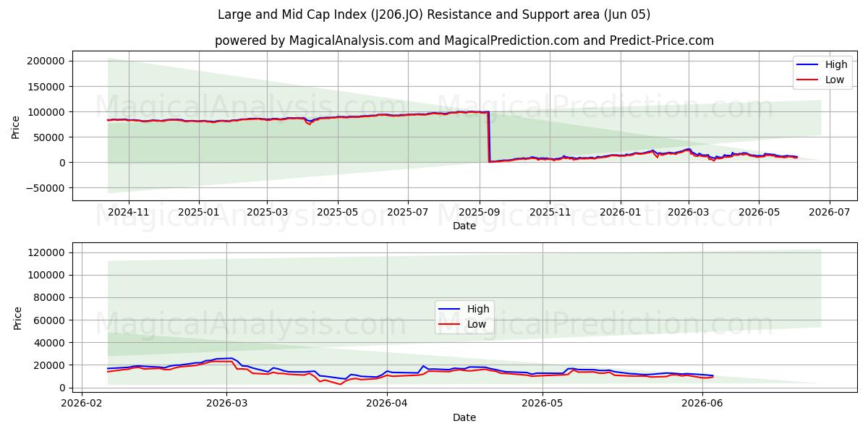The width and height of the screenshot is (868, 434).
Task: Click the top chart x-axis label '2025-01'
Action: tap(199, 212)
